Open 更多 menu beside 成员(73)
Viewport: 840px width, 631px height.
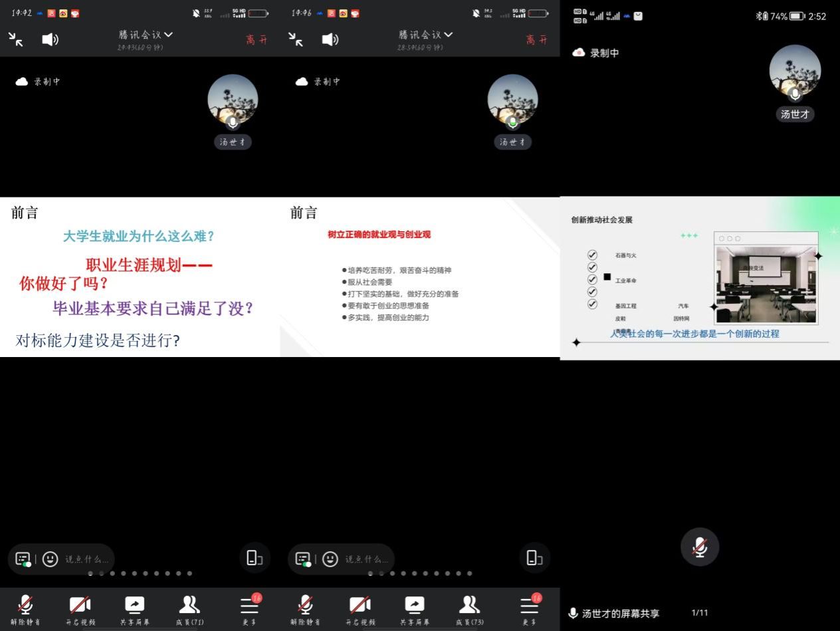(x=529, y=609)
